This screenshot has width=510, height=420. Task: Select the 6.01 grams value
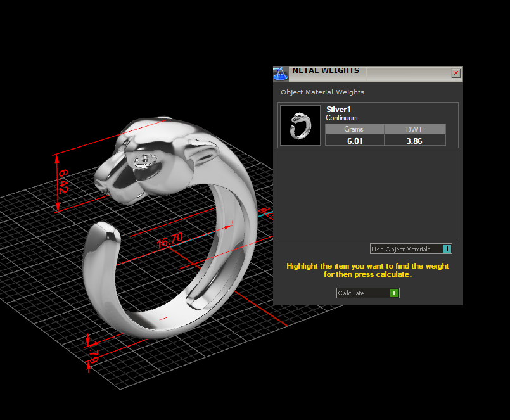(x=355, y=141)
